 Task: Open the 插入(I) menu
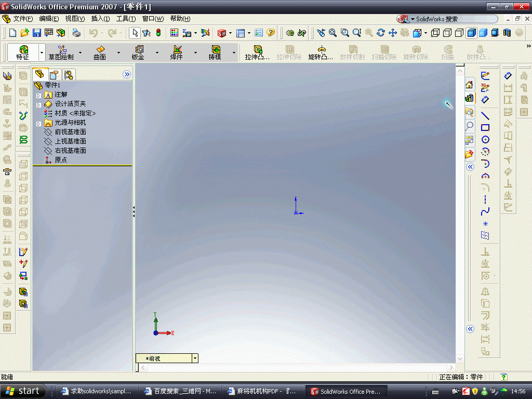coord(100,19)
